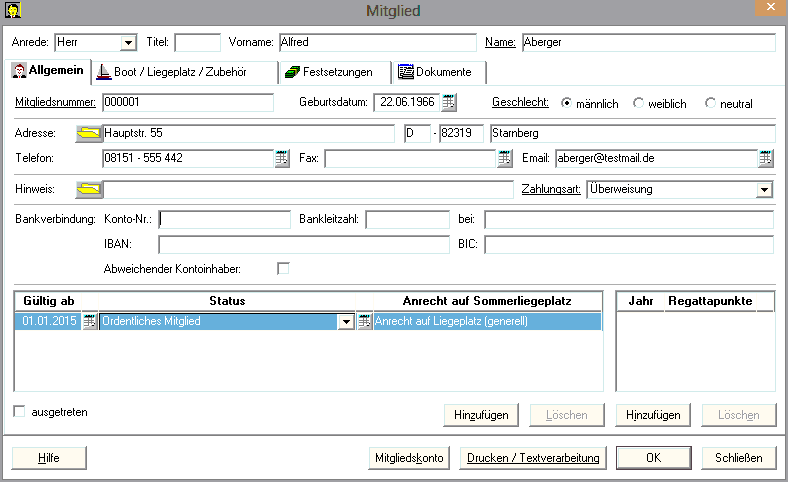Screen dimensions: 788x482
Task: Click the icon before Anrecht auf Liegeplatz
Action: [364, 321]
